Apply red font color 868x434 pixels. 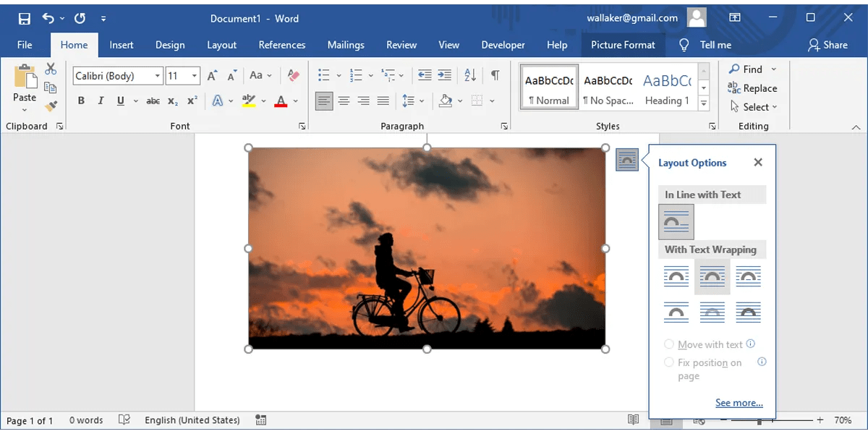click(x=281, y=101)
